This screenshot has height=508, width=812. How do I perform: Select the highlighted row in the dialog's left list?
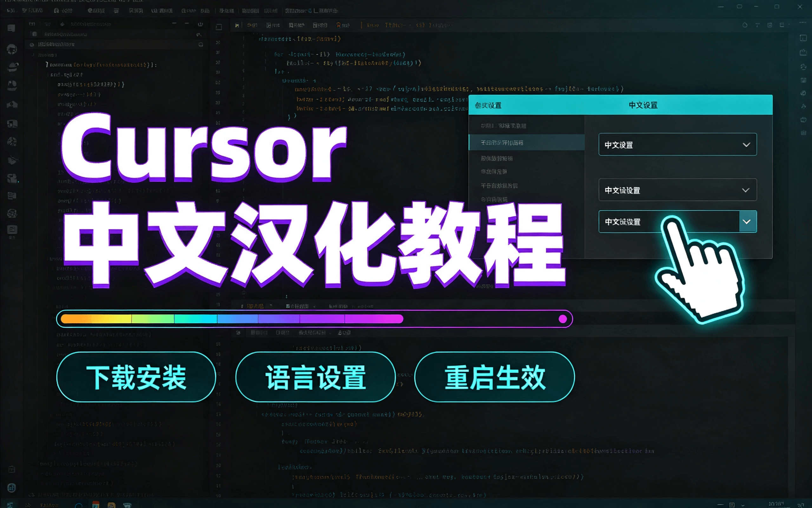pos(527,143)
